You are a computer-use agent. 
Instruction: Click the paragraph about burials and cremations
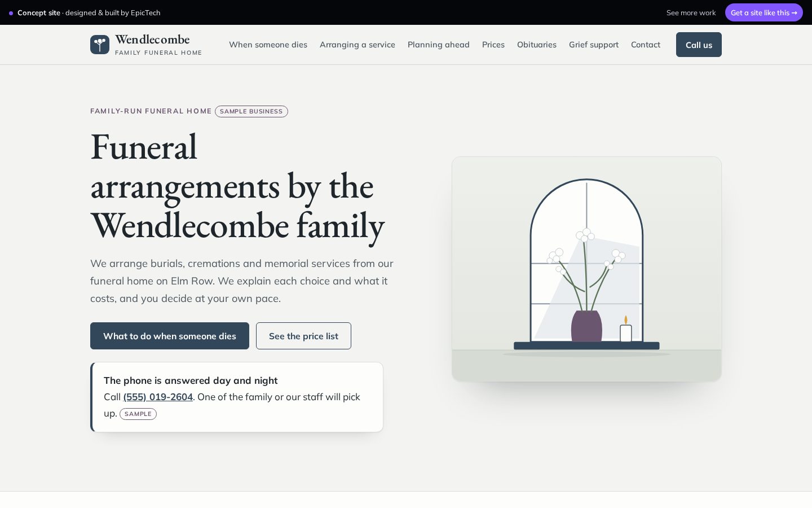click(x=242, y=281)
